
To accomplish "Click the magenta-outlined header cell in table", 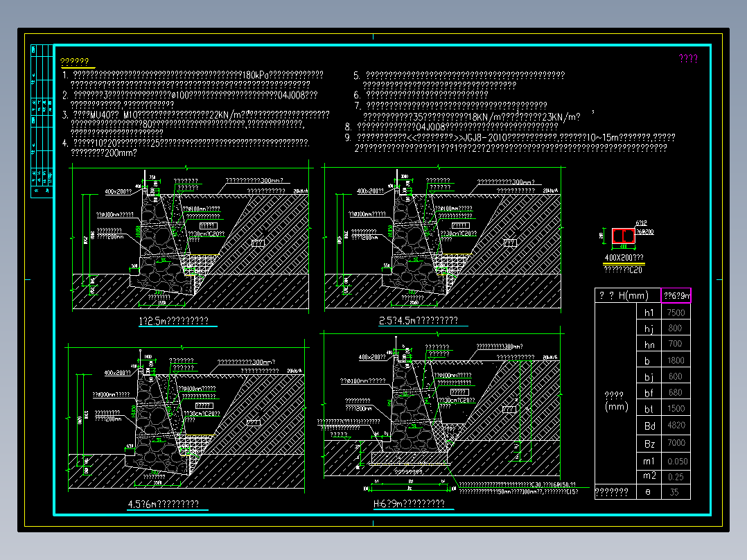I will tap(676, 295).
